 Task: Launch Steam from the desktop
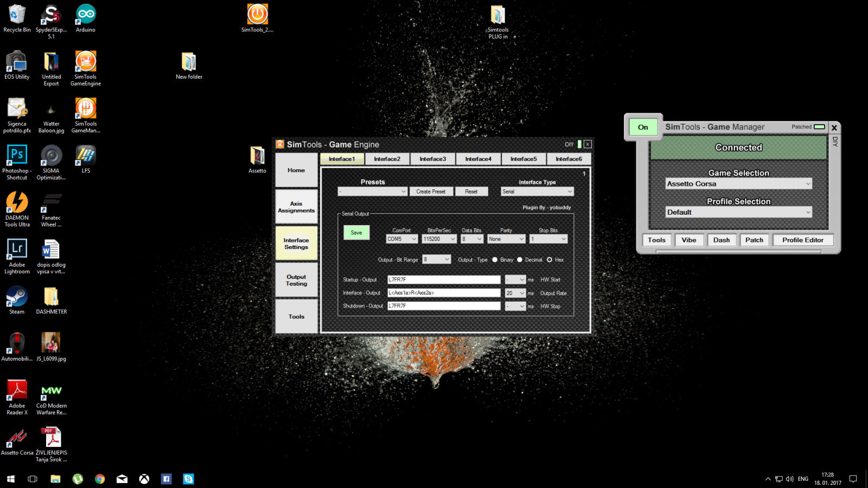[17, 300]
